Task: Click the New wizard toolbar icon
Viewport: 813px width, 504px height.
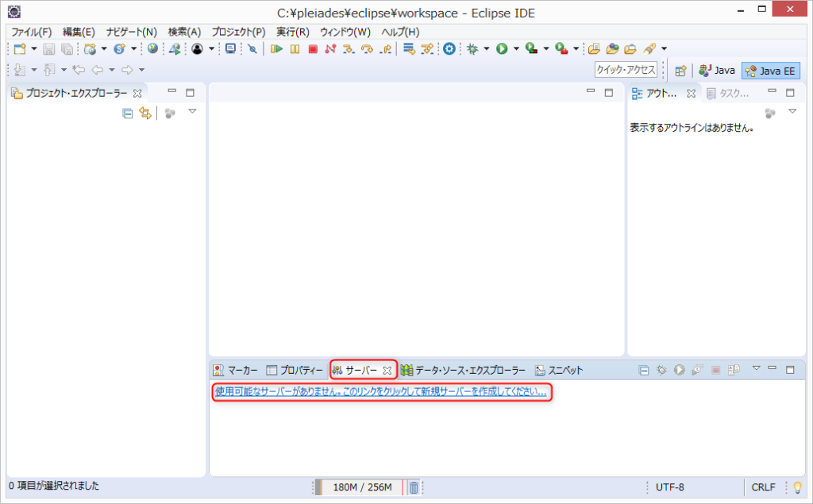Action: [20, 48]
